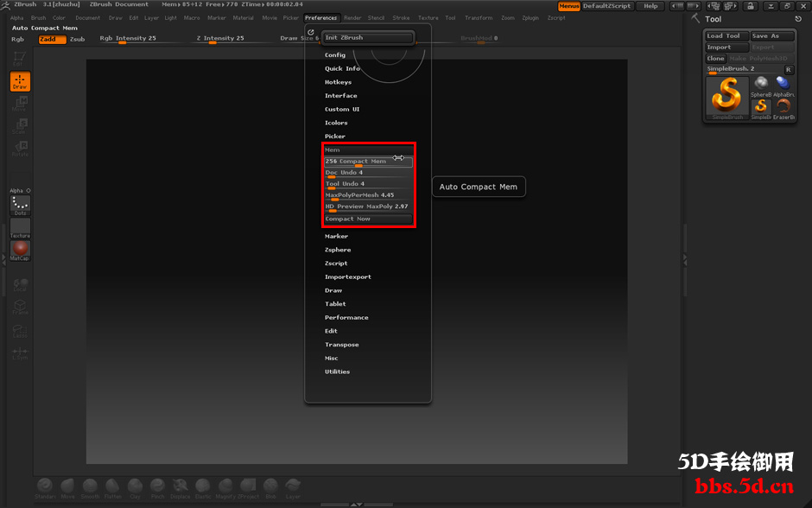
Task: Select the Standard sculpting brush
Action: click(45, 488)
